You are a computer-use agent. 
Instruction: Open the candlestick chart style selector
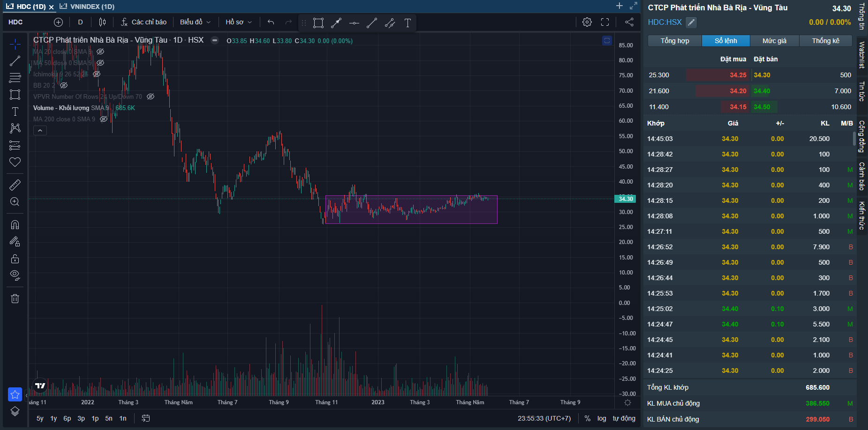pyautogui.click(x=102, y=22)
